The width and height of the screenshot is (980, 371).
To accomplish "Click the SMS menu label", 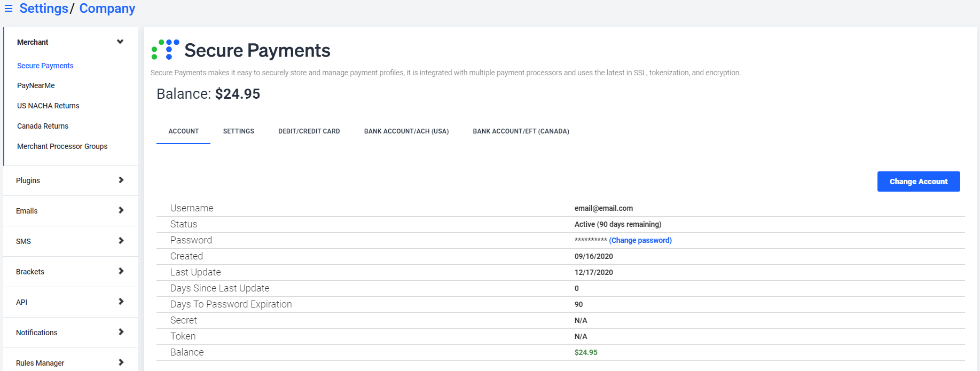I will (23, 241).
